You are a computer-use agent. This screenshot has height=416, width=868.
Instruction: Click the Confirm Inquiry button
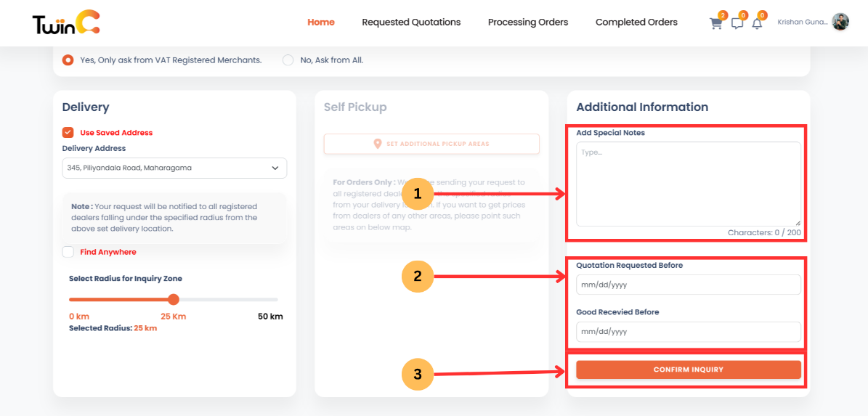(688, 370)
